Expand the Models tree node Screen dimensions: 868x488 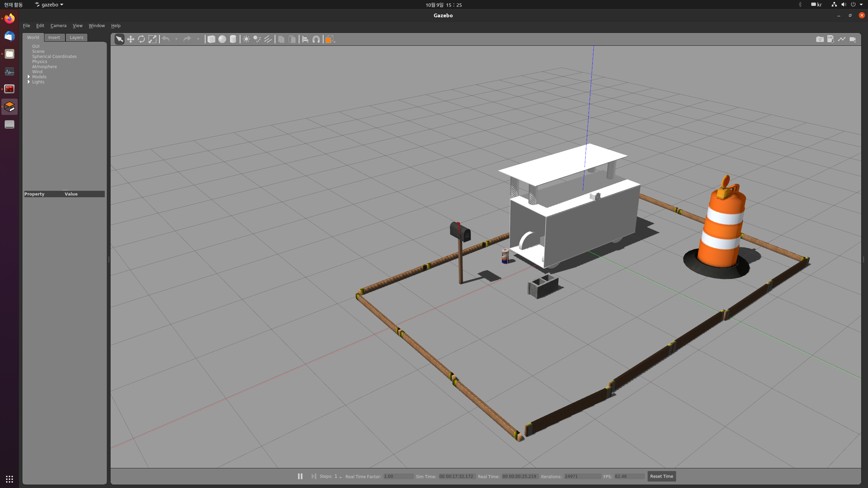point(29,77)
